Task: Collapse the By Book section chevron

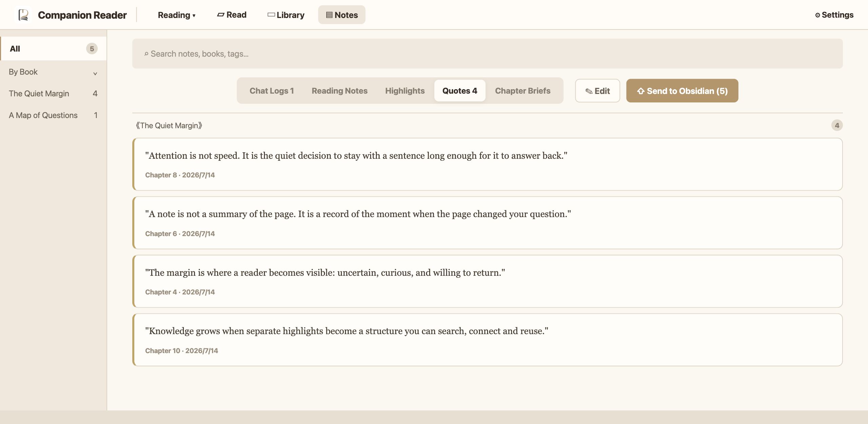Action: pyautogui.click(x=95, y=73)
